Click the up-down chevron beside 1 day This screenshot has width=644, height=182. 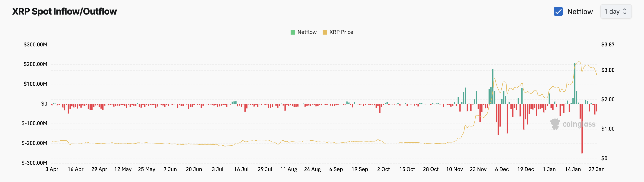624,11
